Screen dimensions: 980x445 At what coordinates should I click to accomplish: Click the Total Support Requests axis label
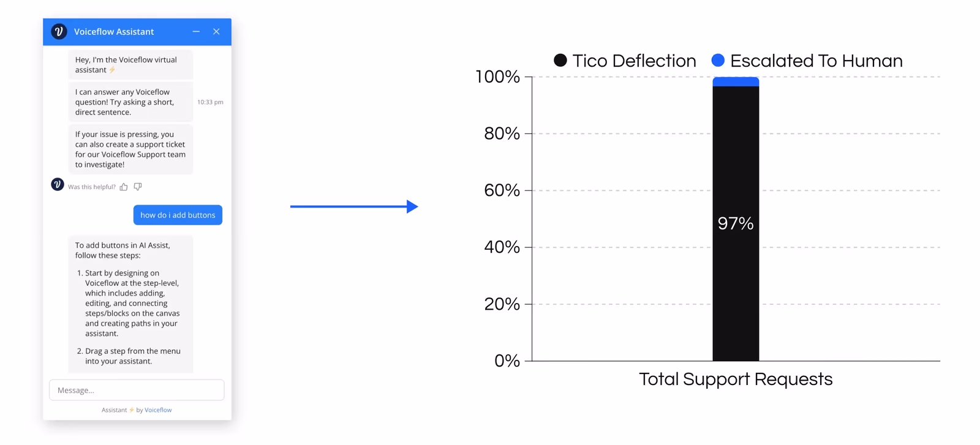pos(736,380)
